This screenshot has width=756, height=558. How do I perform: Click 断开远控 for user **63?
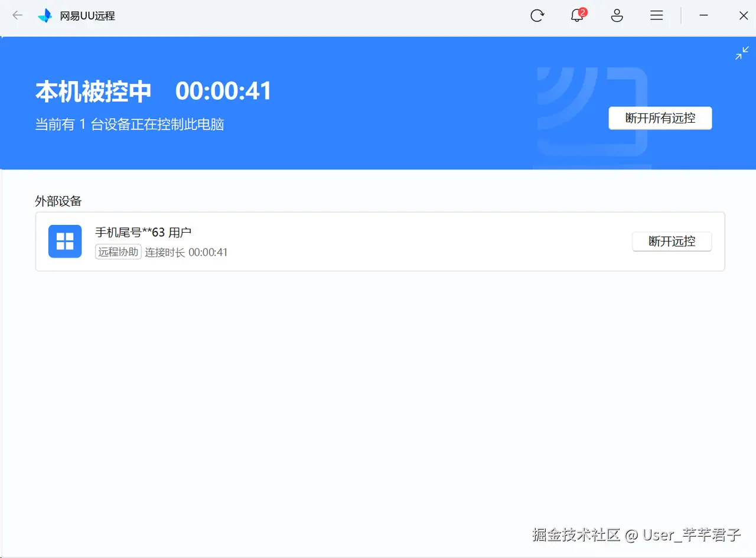(x=672, y=242)
